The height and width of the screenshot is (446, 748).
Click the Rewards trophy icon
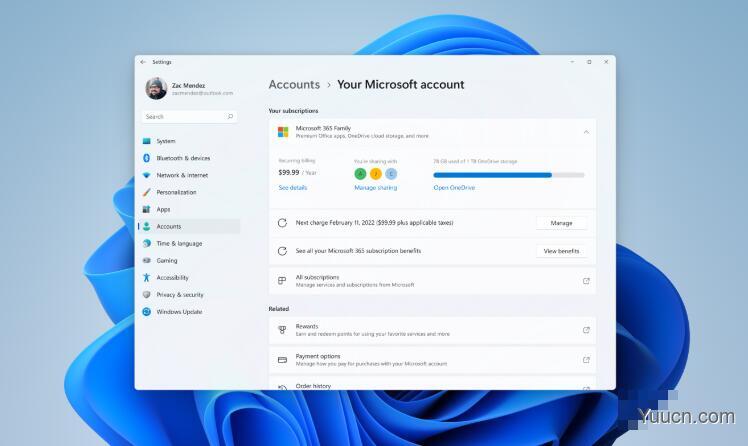pos(282,330)
